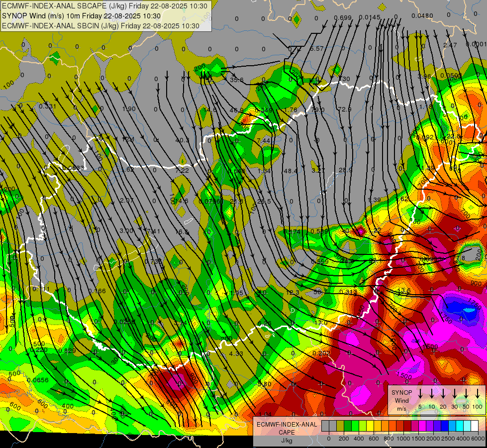Click the 0.699 value near top edge
The width and height of the screenshot is (487, 448).
pyautogui.click(x=343, y=18)
